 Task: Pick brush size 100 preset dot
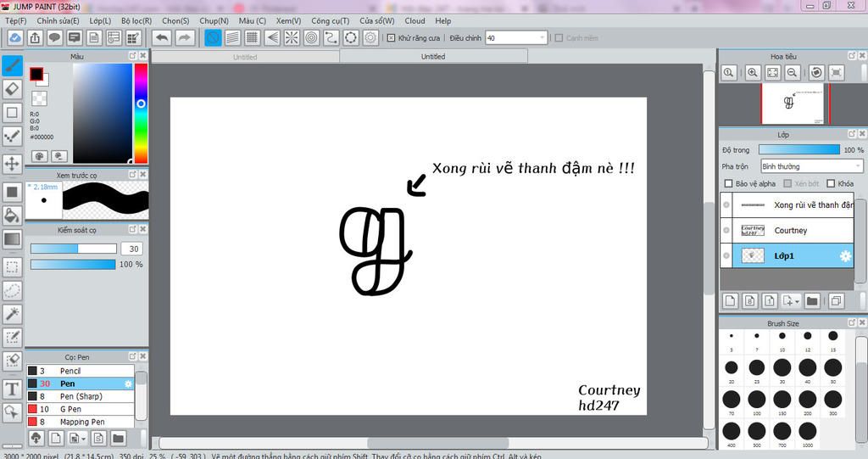click(757, 399)
